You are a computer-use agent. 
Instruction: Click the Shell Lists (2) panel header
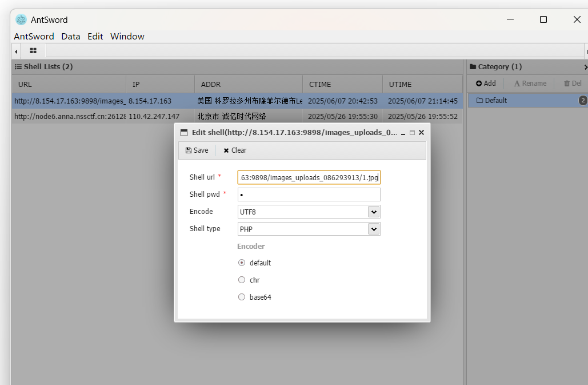(237, 67)
